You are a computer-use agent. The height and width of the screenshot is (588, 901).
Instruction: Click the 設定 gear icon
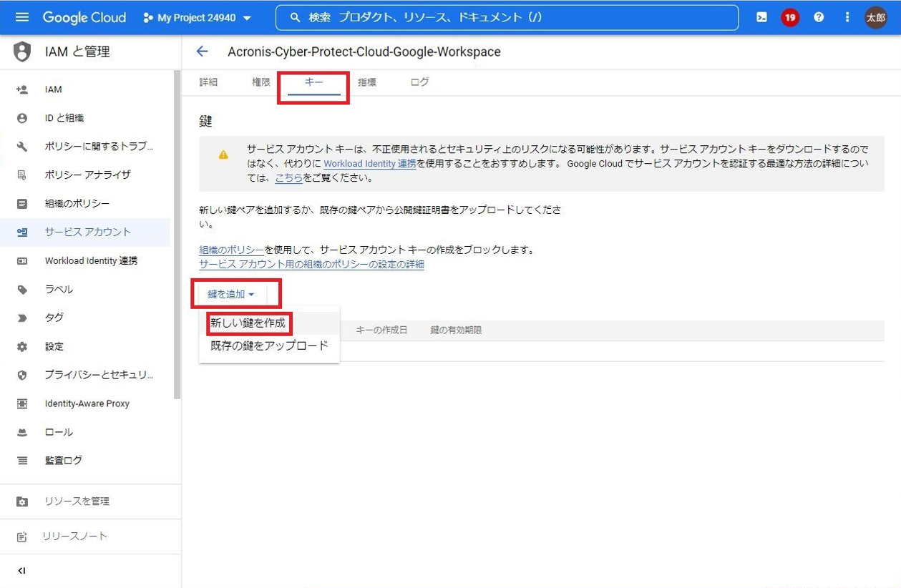coord(22,346)
